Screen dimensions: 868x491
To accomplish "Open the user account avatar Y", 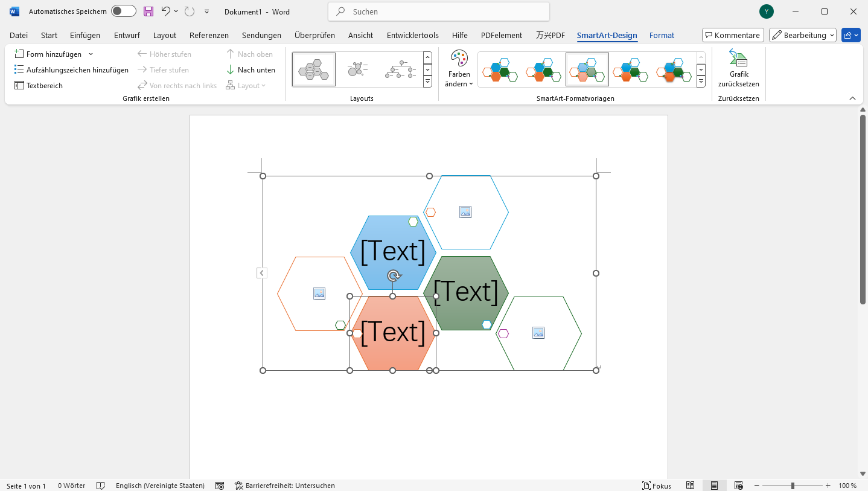I will coord(767,11).
